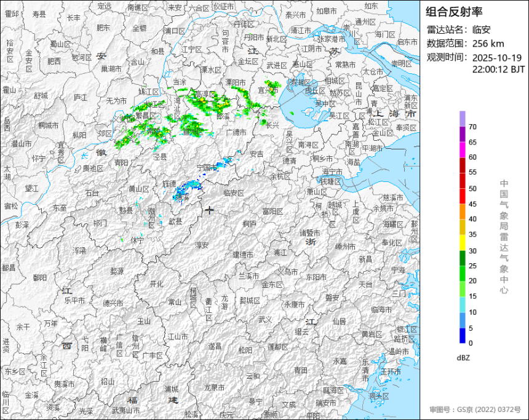
Task: Click the 崇明区 map label
Action: 402,63
